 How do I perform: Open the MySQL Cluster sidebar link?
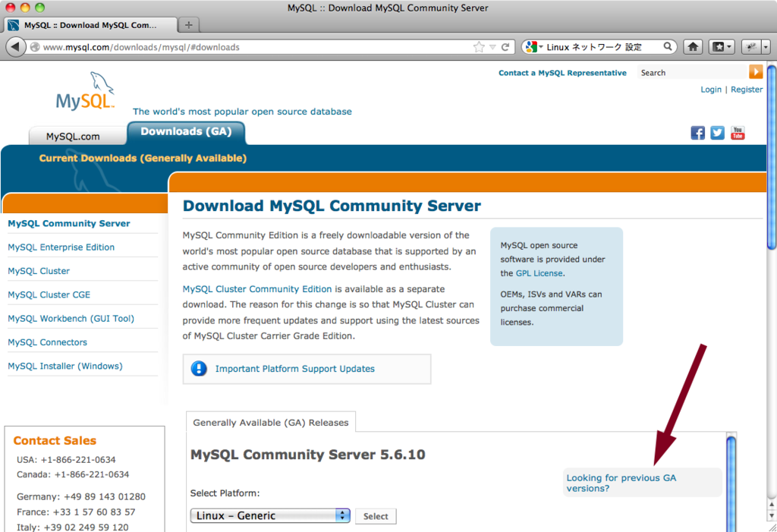[39, 271]
